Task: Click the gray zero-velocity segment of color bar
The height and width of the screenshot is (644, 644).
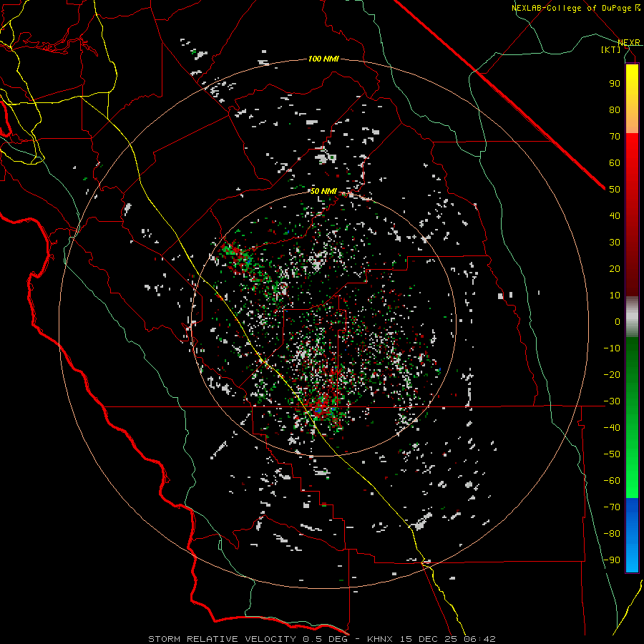Action: click(632, 317)
